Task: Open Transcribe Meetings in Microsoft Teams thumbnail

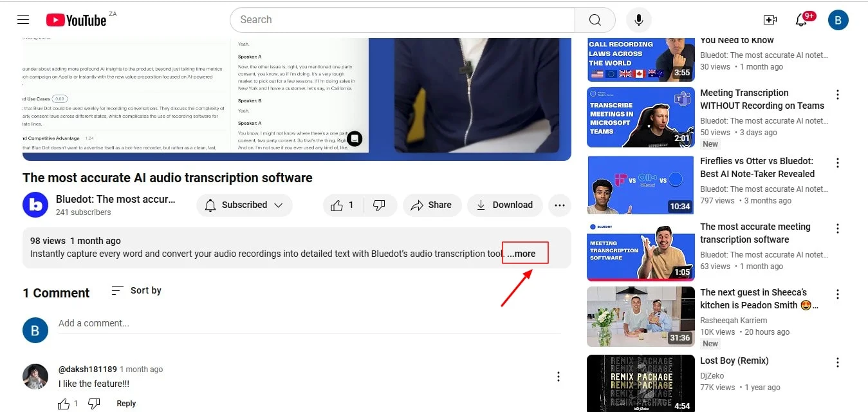Action: coord(641,117)
